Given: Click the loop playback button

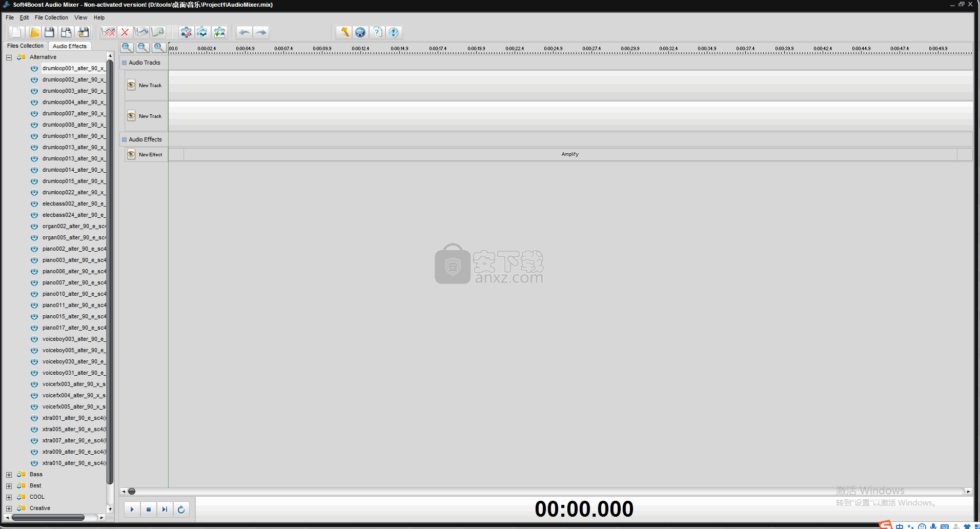Looking at the screenshot, I should pyautogui.click(x=181, y=510).
